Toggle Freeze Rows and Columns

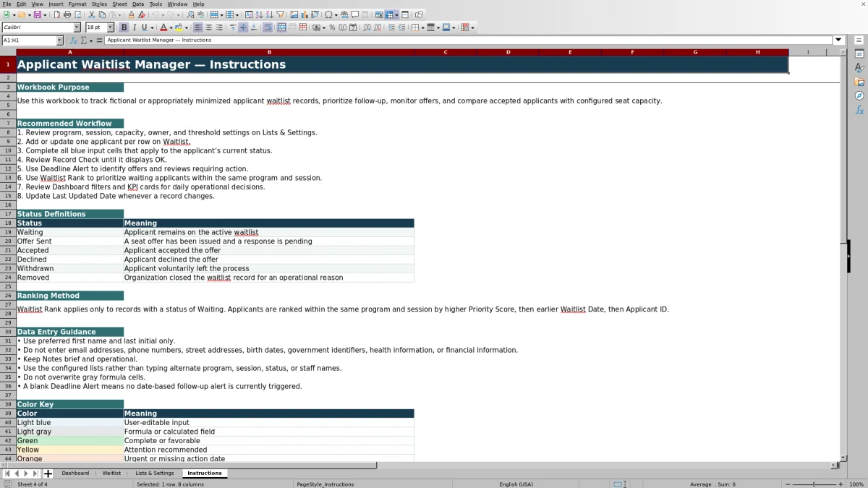tap(389, 14)
